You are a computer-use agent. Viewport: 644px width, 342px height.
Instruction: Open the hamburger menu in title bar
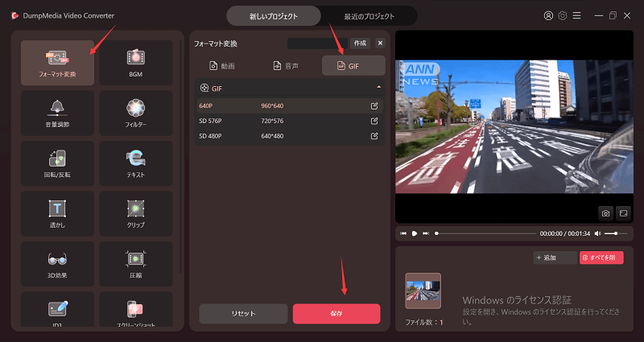577,15
